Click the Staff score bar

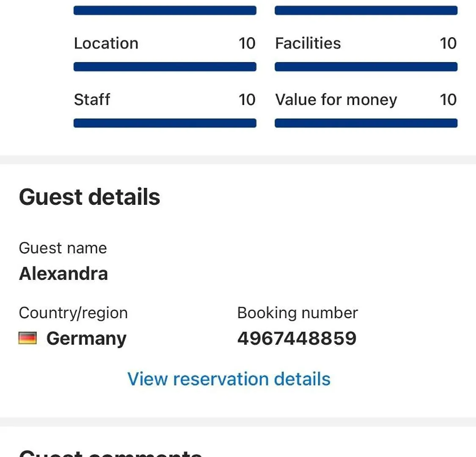pos(165,123)
